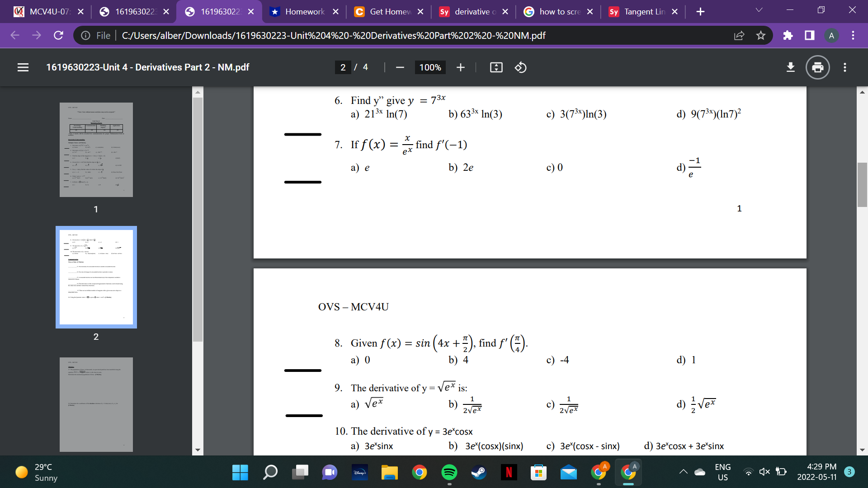Switch keyboard language via ENG US indicator
Image resolution: width=868 pixels, height=488 pixels.
(722, 472)
